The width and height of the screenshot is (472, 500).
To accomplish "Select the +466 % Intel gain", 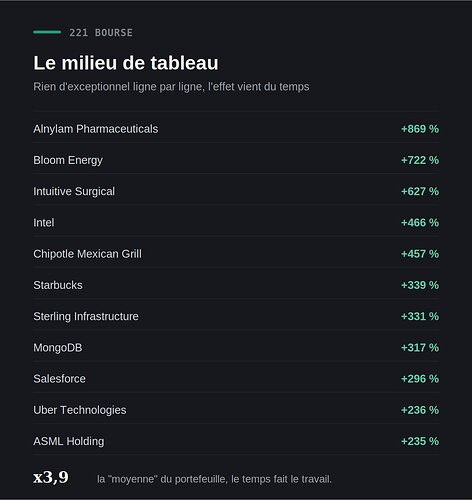I will point(420,223).
